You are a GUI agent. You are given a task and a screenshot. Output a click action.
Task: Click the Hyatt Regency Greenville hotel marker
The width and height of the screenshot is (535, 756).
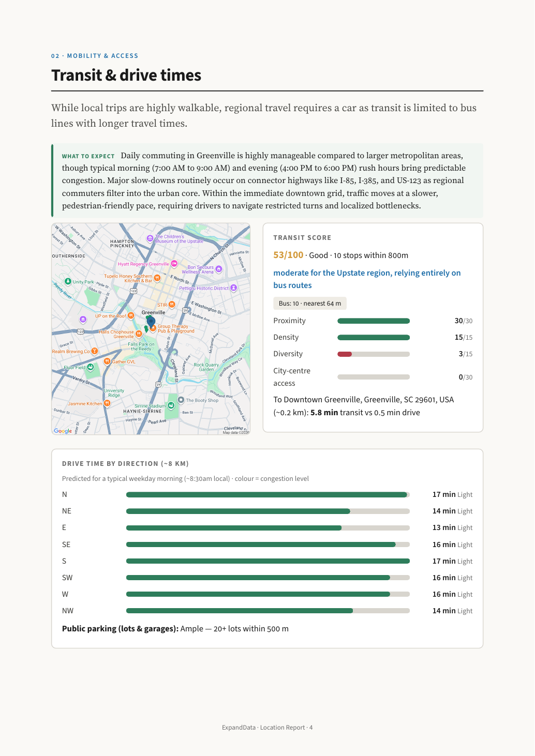tap(174, 264)
